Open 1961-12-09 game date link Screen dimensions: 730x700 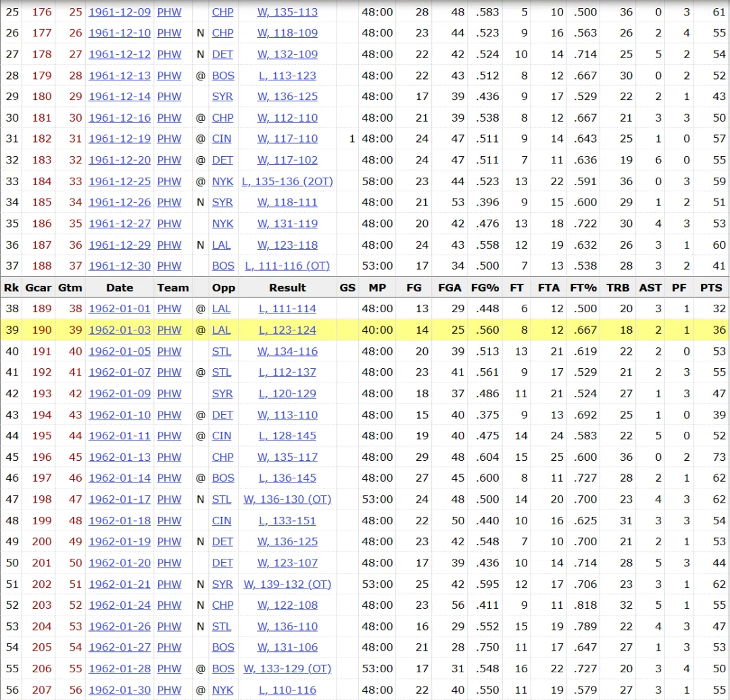click(x=120, y=12)
